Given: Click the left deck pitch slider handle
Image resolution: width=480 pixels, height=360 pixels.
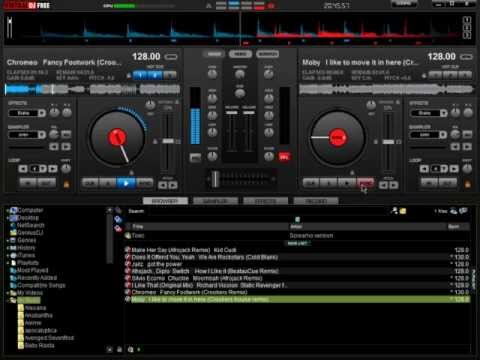Looking at the screenshot, I should pyautogui.click(x=168, y=141).
